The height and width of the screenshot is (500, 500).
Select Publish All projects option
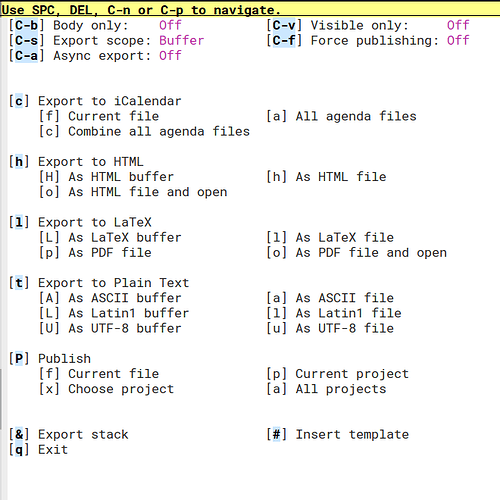pos(326,389)
